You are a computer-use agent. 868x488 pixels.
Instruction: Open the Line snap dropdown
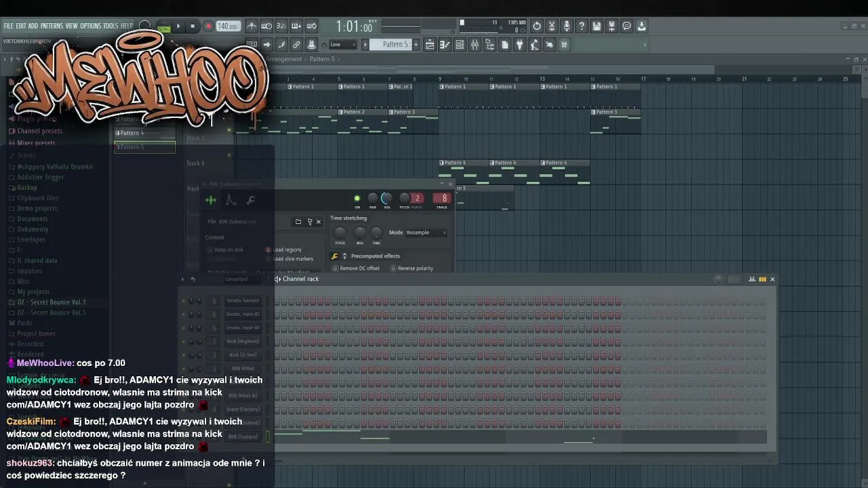pos(342,45)
